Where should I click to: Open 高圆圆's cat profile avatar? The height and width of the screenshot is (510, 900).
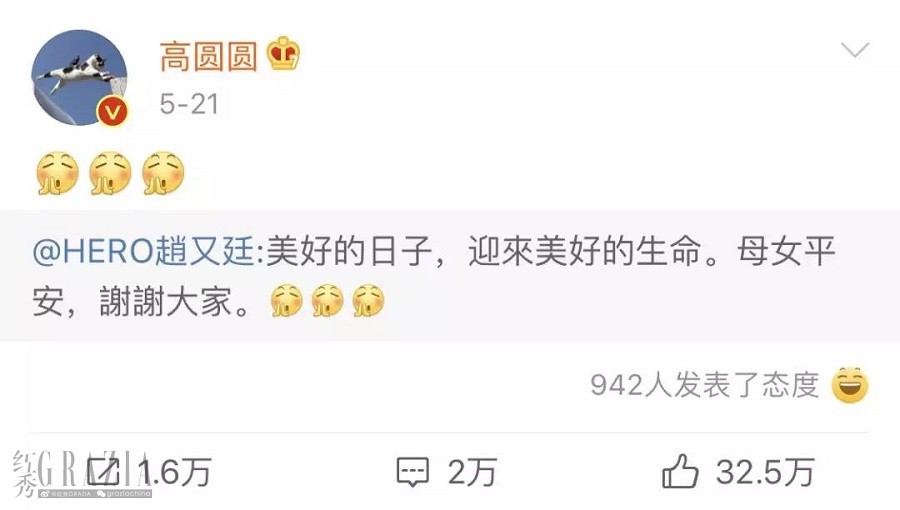click(x=79, y=77)
